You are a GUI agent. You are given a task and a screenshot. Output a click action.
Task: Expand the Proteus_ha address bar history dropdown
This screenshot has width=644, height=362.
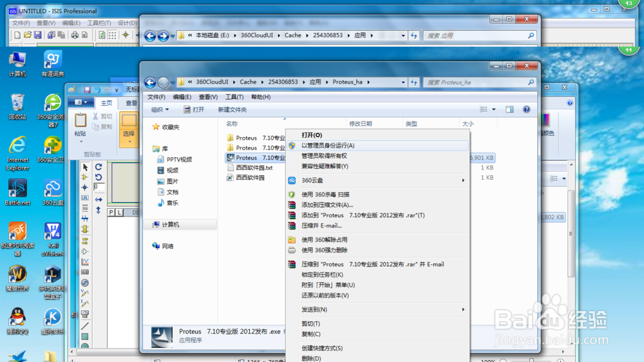click(403, 82)
